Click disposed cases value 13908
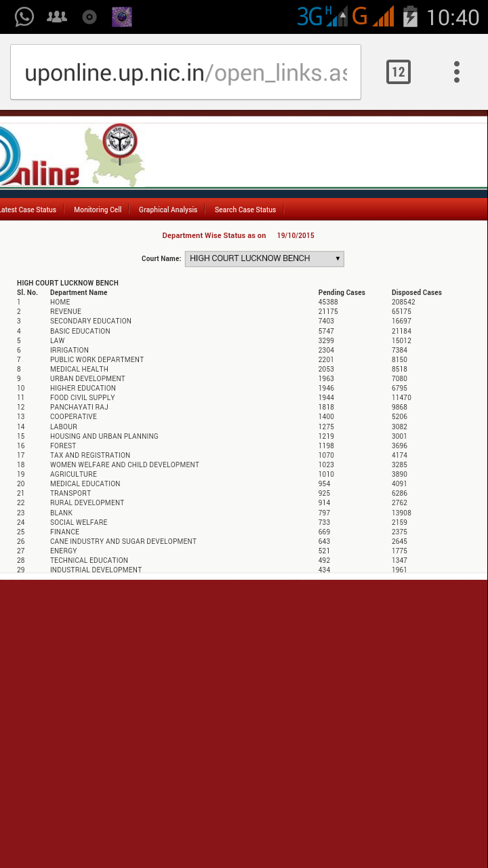 click(x=401, y=513)
